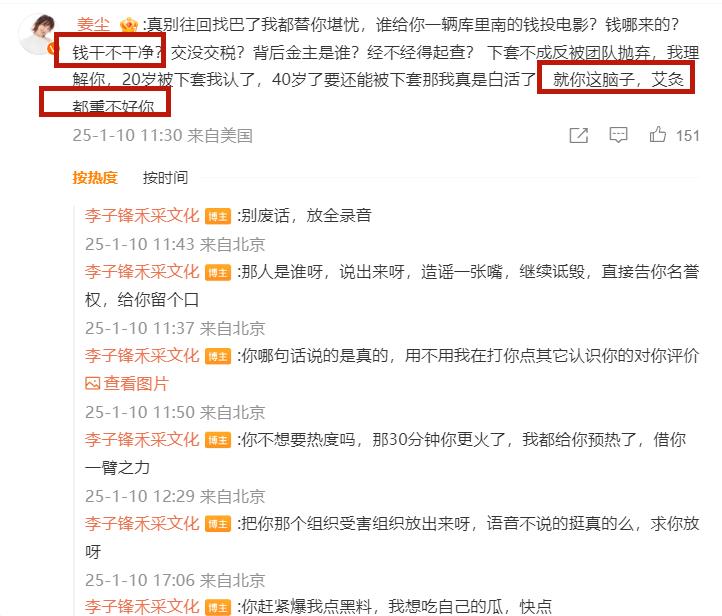Viewport: 722px width, 616px height.
Task: Click the 博主 badge on the 你不想要热度吗 reply
Action: click(218, 440)
